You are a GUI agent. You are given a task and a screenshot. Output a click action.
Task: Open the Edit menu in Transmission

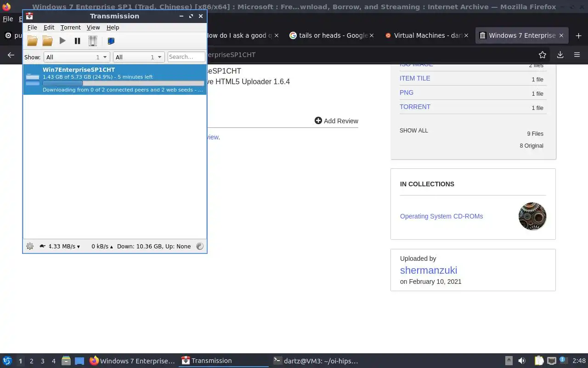tap(49, 28)
